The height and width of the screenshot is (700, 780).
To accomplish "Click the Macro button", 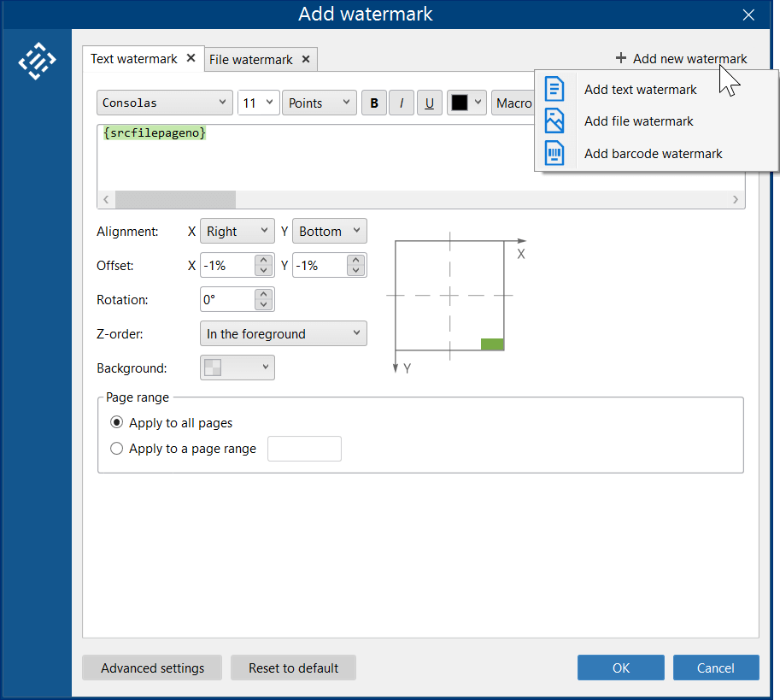I will click(513, 103).
